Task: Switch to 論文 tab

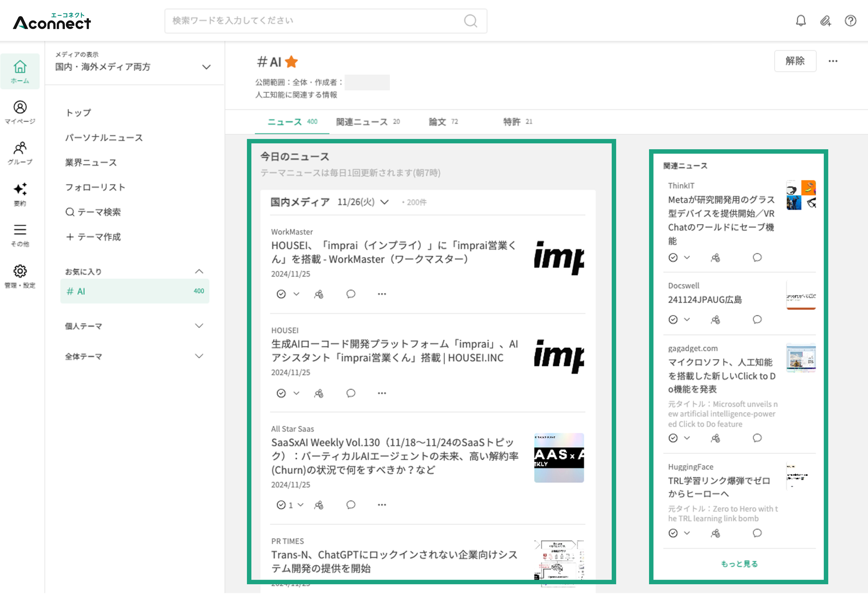Action: pos(443,122)
